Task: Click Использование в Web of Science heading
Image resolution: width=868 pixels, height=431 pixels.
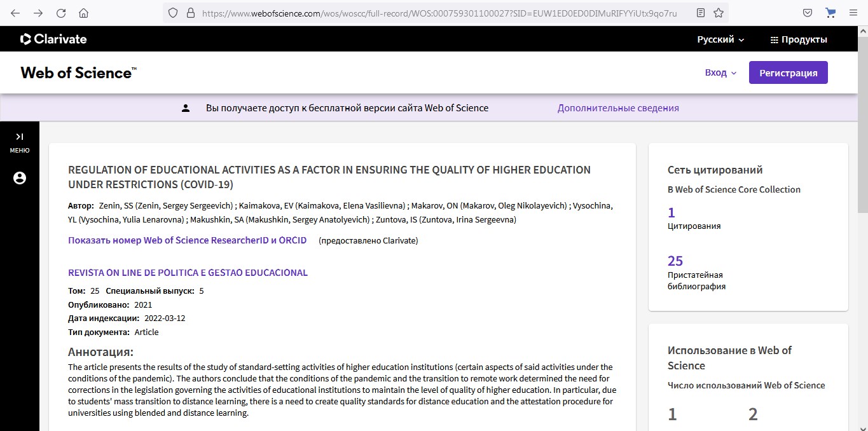Action: 729,358
